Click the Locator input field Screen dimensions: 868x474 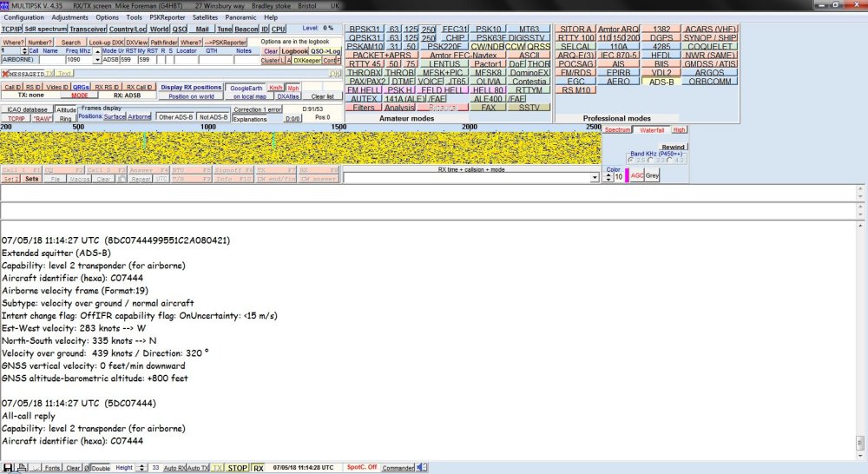pyautogui.click(x=186, y=60)
